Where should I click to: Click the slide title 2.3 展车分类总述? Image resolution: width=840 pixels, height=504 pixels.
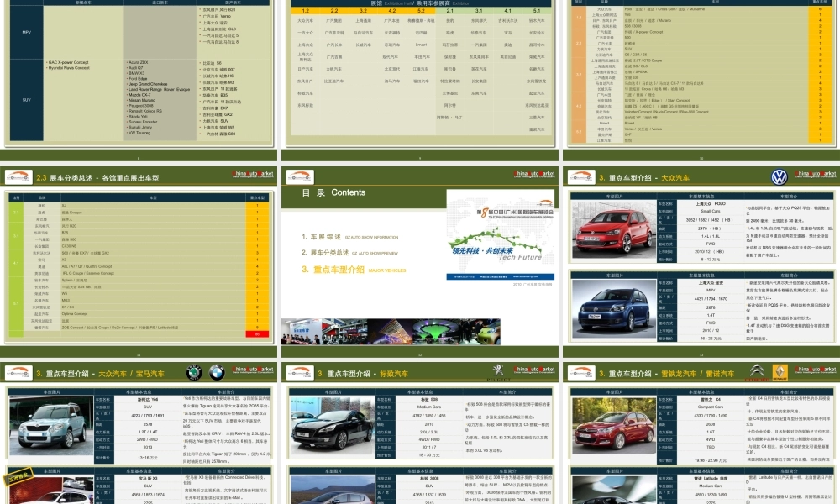97,178
